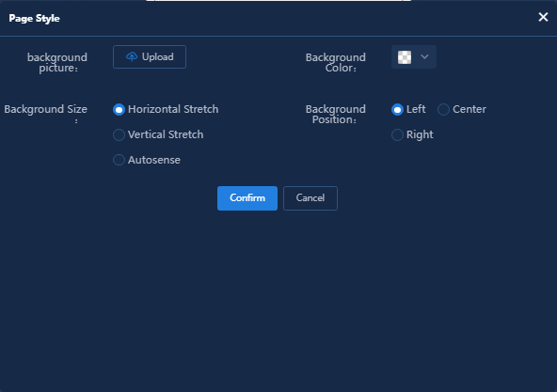
Task: Enable the Autosense background size option
Action: 119,160
